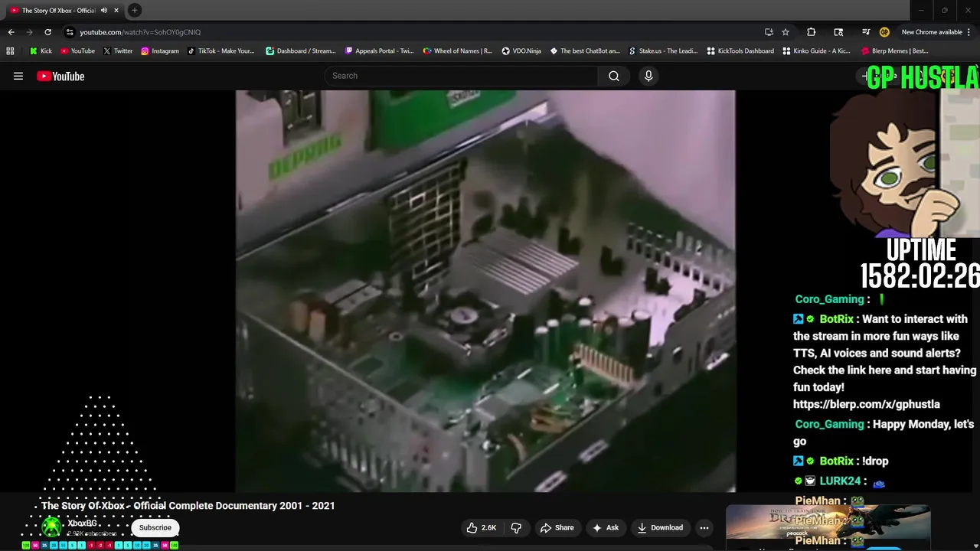Viewport: 980px width, 551px height.
Task: Open the KickTools Dashboard bookmark
Action: [x=740, y=51]
